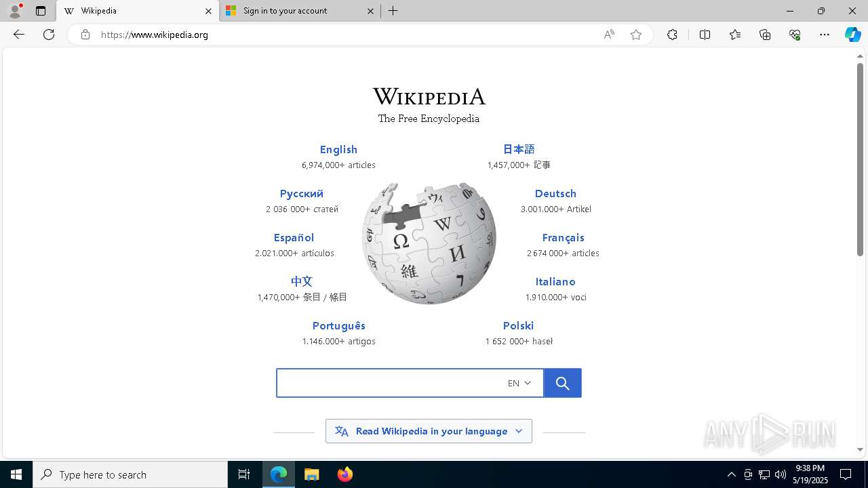Reload the page with refresh icon

[x=49, y=35]
